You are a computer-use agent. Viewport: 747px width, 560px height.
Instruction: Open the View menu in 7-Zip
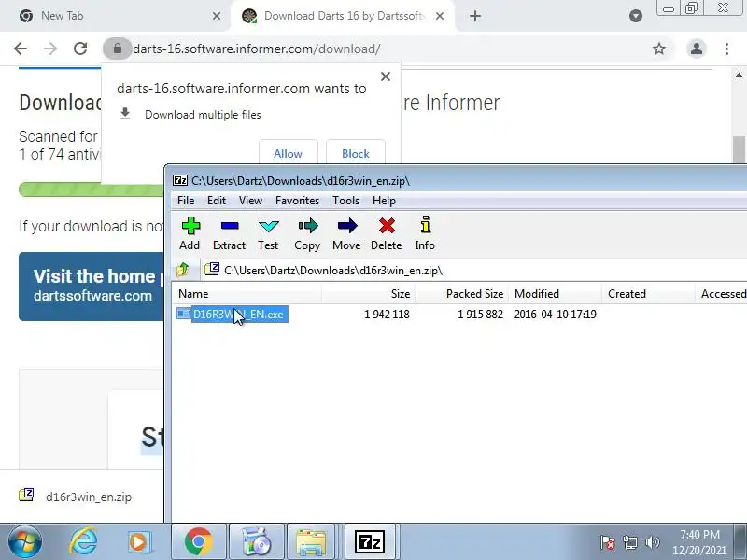250,201
